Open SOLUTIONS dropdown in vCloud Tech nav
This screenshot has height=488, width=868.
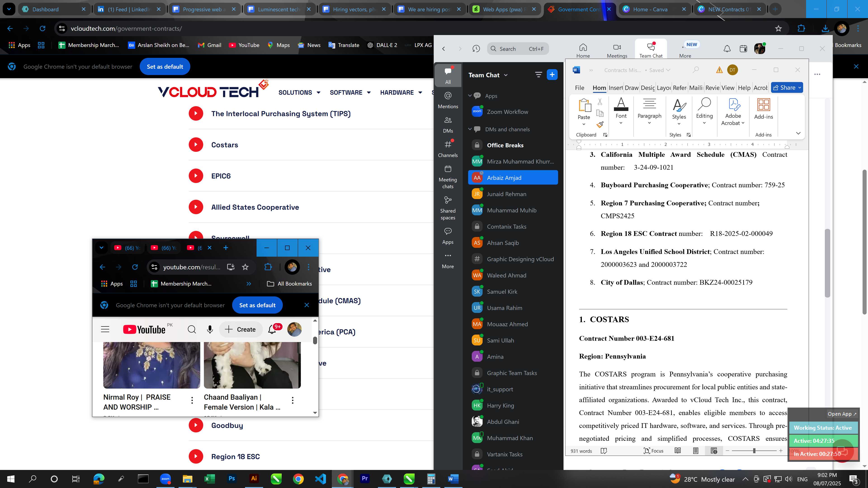pyautogui.click(x=299, y=92)
